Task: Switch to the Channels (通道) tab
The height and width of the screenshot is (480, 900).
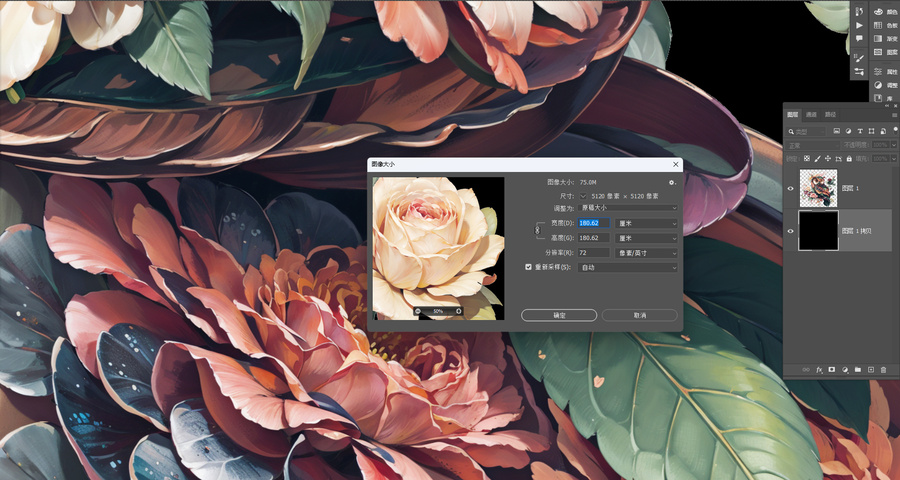Action: click(x=811, y=115)
